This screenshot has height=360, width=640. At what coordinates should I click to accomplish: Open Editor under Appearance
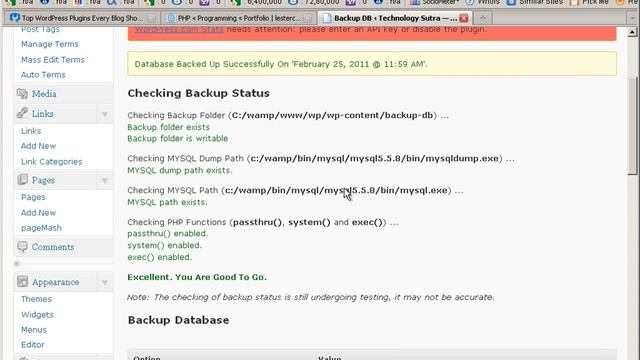pos(33,345)
